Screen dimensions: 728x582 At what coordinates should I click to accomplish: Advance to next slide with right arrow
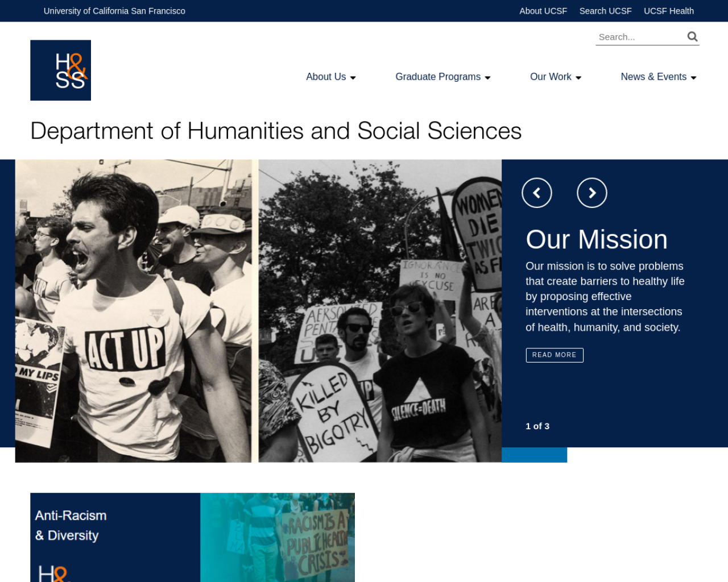(x=591, y=193)
